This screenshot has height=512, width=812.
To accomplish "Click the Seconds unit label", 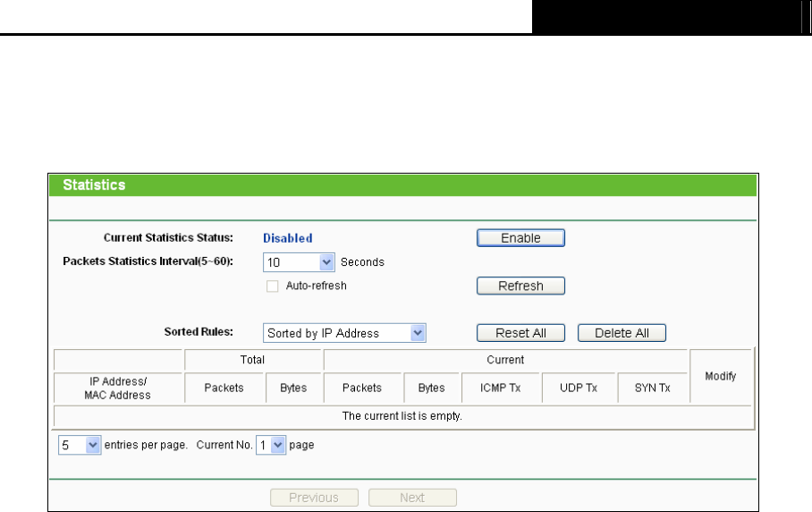I will coord(362,262).
